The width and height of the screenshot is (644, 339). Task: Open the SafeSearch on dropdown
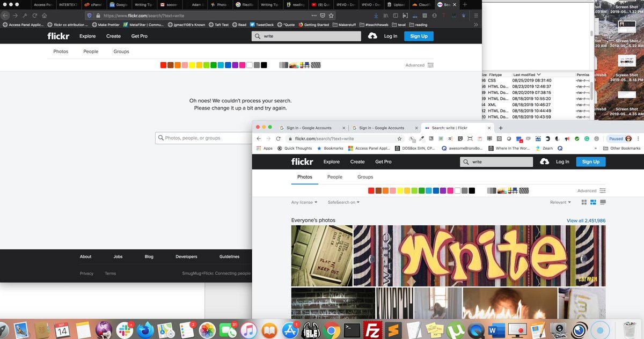[343, 202]
